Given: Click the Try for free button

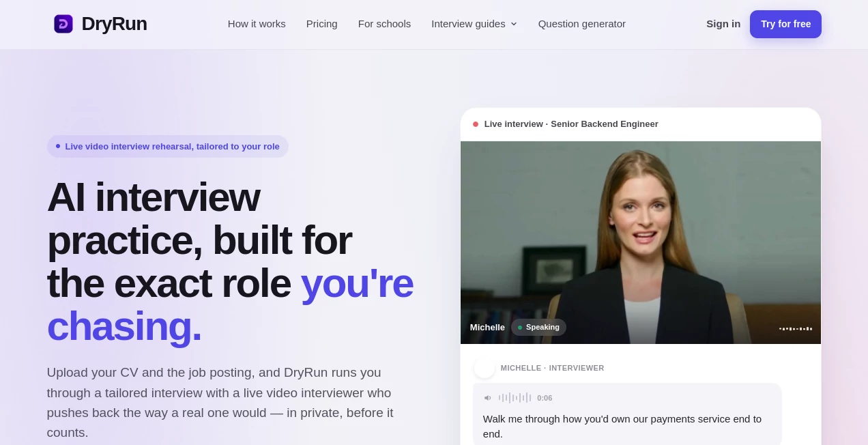Looking at the screenshot, I should [785, 24].
